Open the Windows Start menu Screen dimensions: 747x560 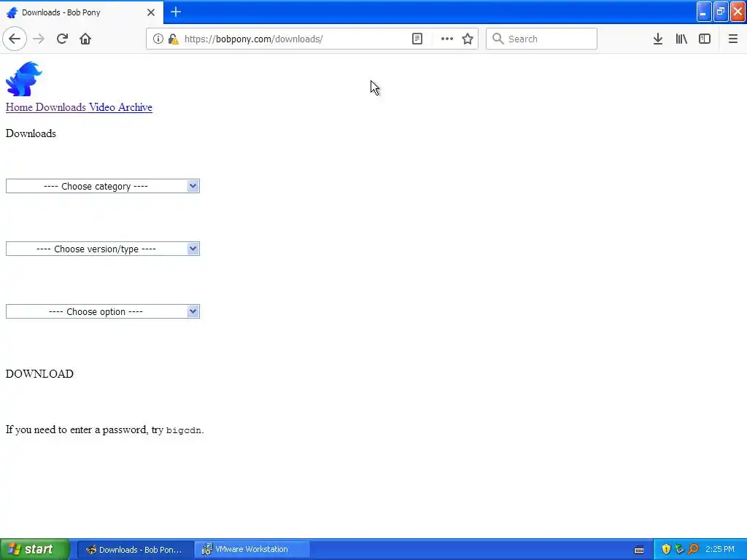pos(35,550)
